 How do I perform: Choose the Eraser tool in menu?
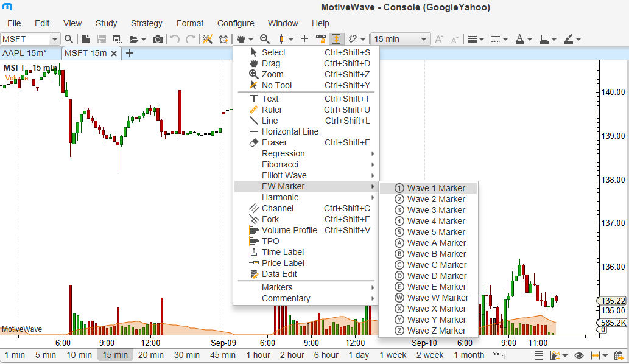point(274,142)
